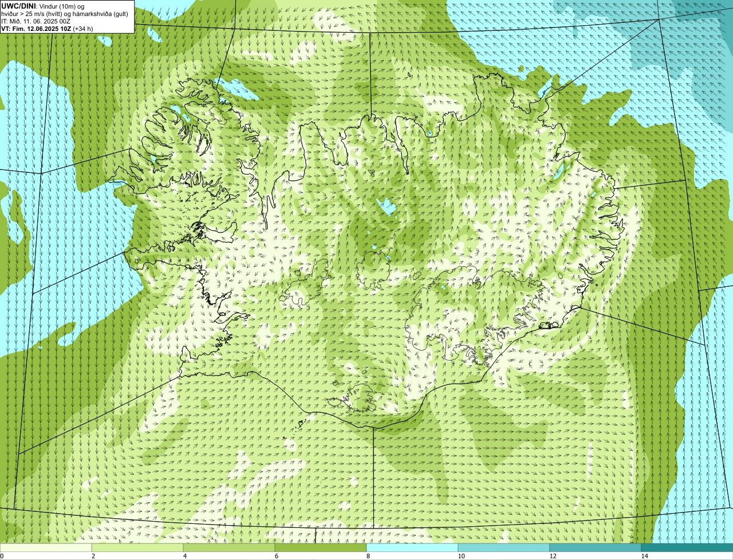Click the legend label "14"
Screen dimensions: 733x560
pyautogui.click(x=644, y=556)
